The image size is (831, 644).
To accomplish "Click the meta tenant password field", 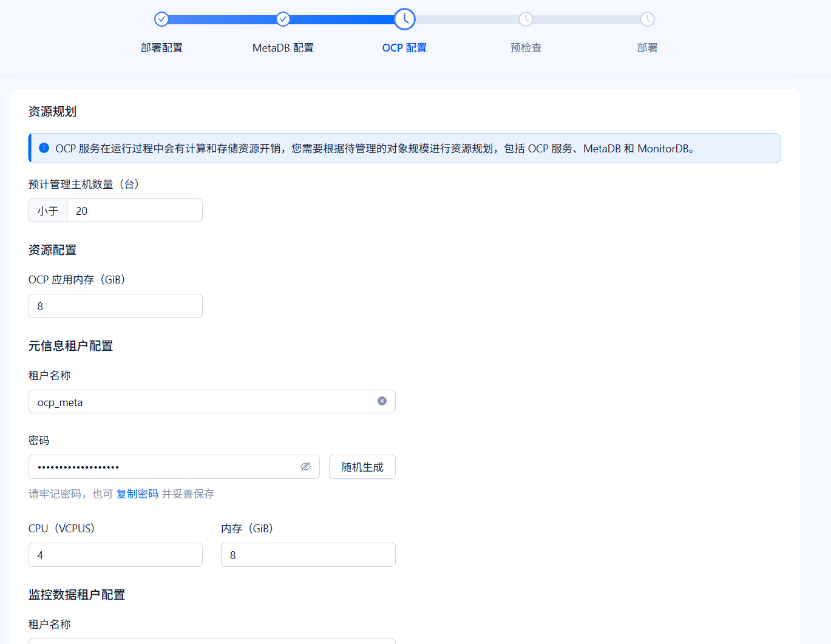I will pyautogui.click(x=174, y=467).
